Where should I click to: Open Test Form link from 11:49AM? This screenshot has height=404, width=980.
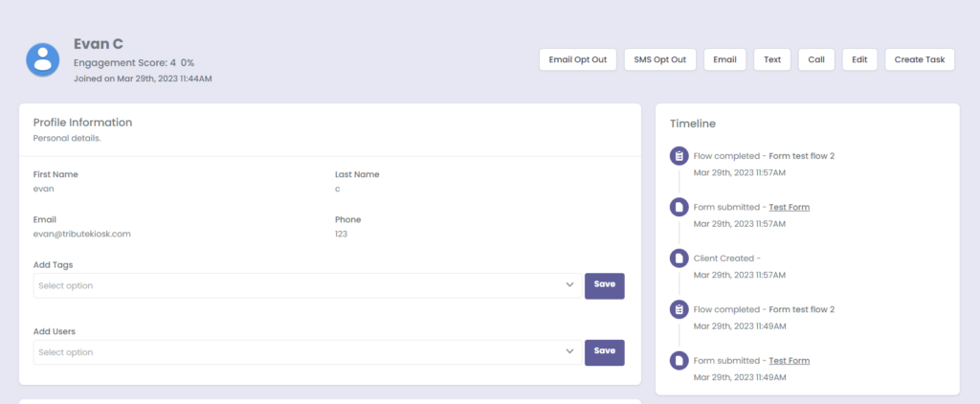coord(789,361)
